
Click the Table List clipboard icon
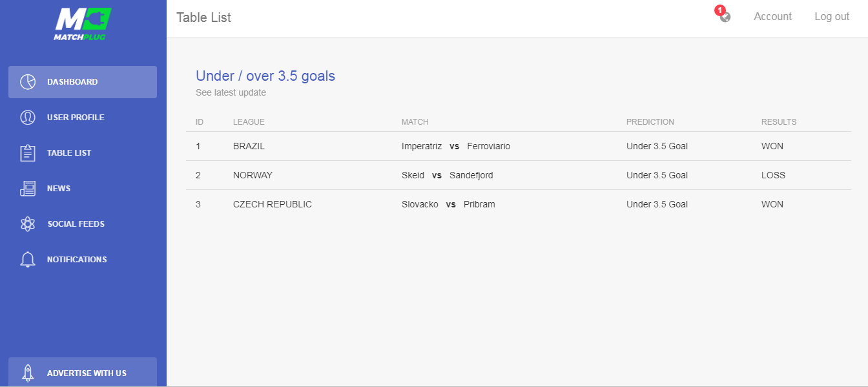(x=27, y=153)
